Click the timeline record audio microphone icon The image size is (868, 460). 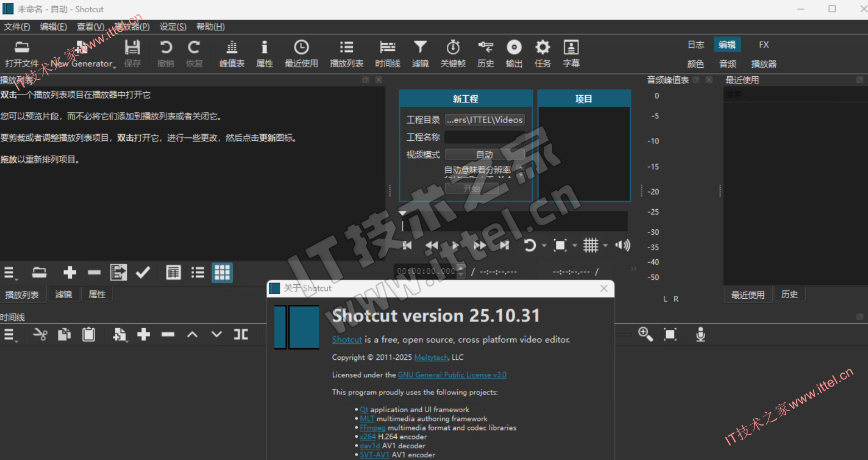pyautogui.click(x=701, y=334)
